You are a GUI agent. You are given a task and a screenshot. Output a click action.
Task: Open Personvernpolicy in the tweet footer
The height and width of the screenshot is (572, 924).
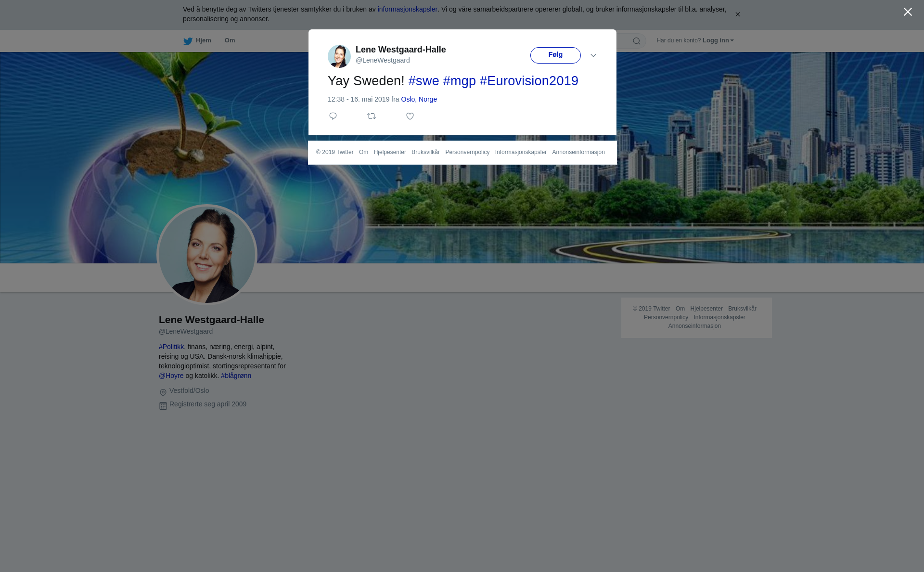[467, 152]
